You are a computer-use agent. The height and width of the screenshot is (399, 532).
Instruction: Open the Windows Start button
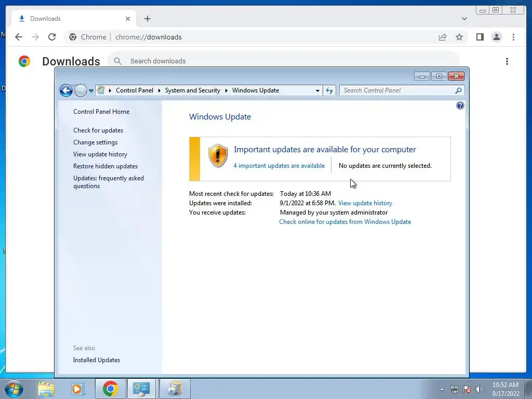[14, 389]
